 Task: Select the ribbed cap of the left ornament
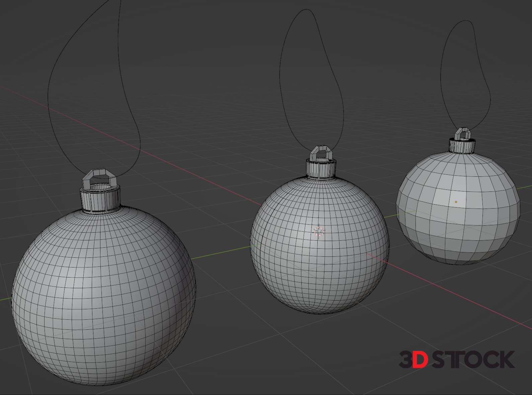(x=100, y=199)
